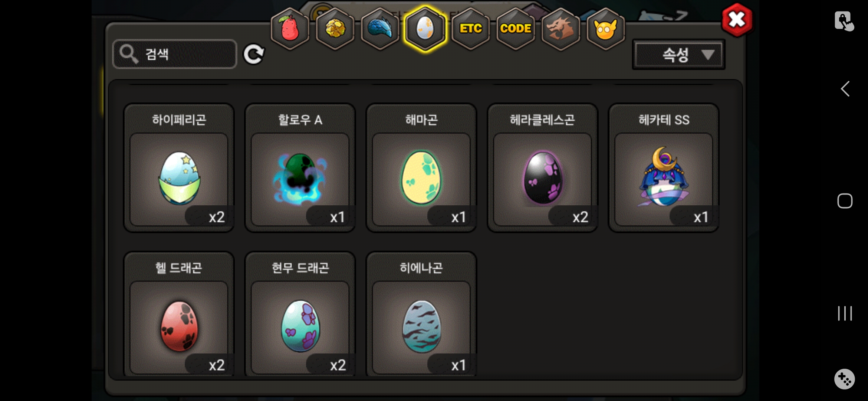
Task: Switch to the ETC tab
Action: tap(471, 29)
